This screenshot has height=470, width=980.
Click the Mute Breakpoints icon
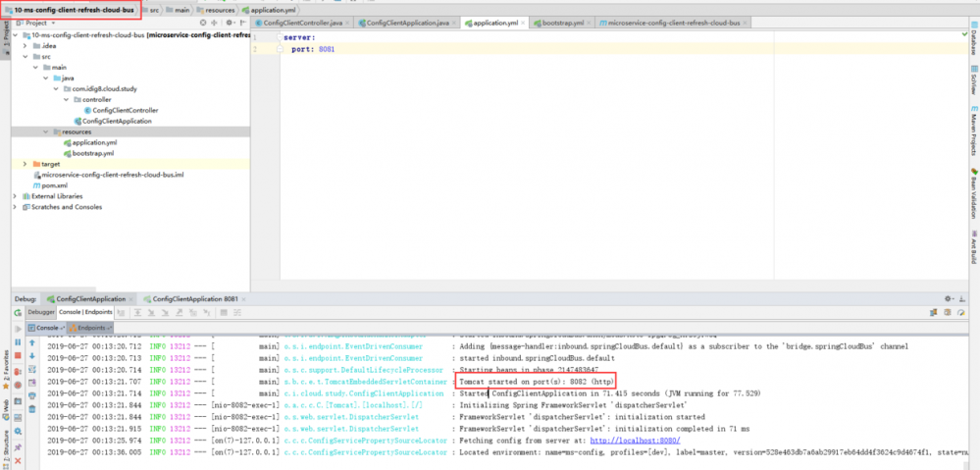click(18, 385)
